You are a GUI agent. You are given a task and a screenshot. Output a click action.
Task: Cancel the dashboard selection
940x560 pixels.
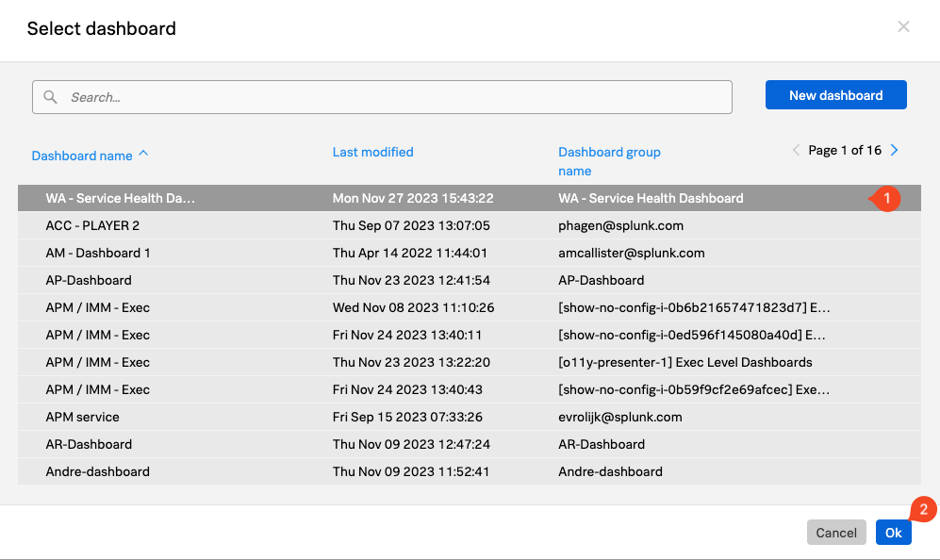click(x=835, y=533)
